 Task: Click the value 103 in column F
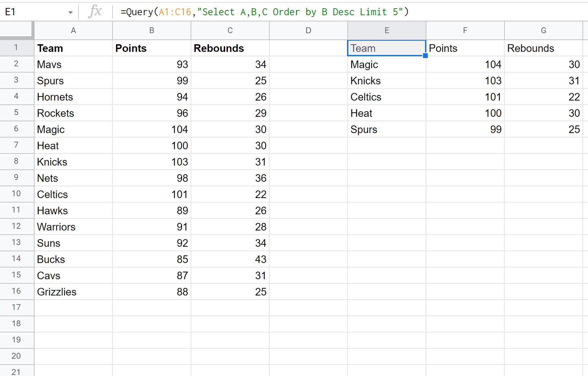coord(465,81)
